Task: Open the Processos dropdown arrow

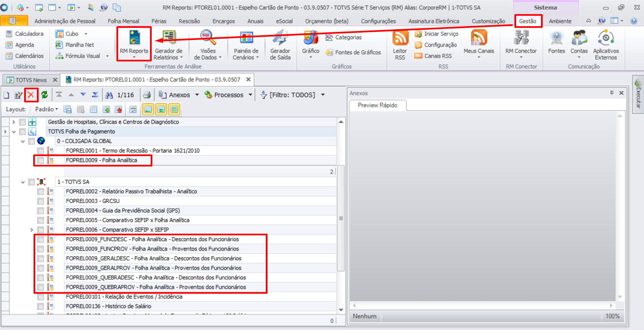Action: 250,95
